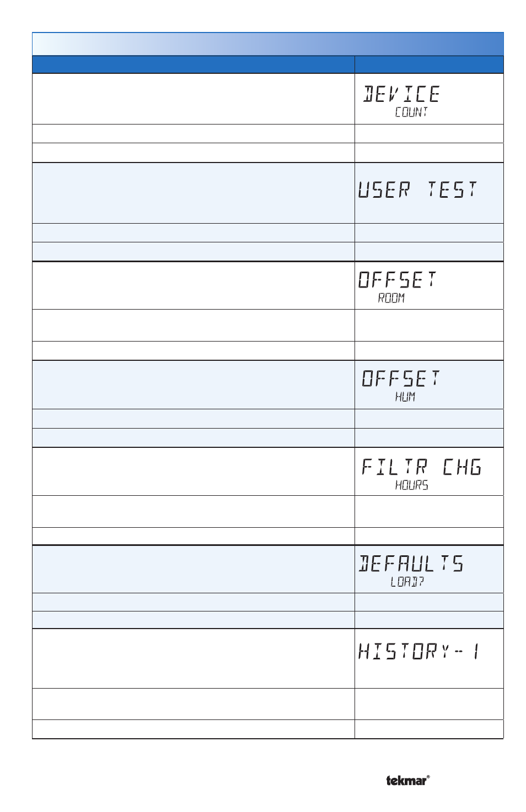
Task: Click the LOAD? label under DEFAULTS
Action: (407, 582)
